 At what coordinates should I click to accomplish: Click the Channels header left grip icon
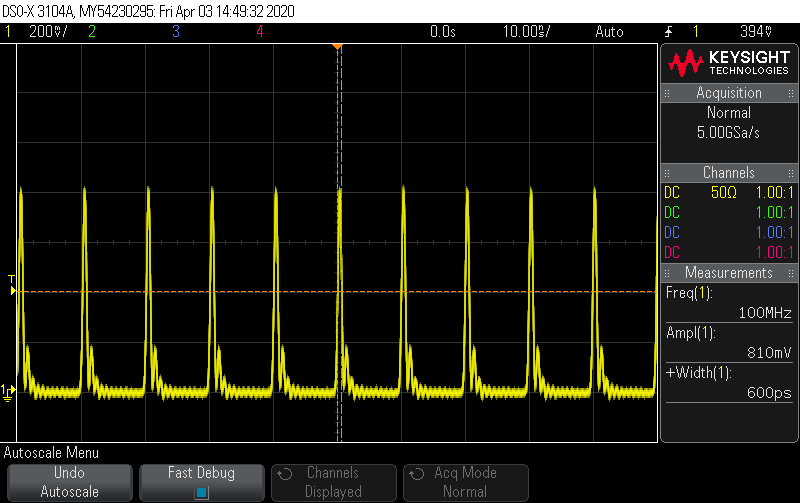[667, 173]
